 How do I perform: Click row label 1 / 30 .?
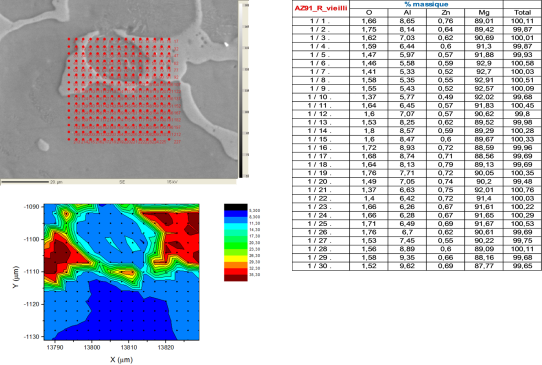click(x=320, y=266)
